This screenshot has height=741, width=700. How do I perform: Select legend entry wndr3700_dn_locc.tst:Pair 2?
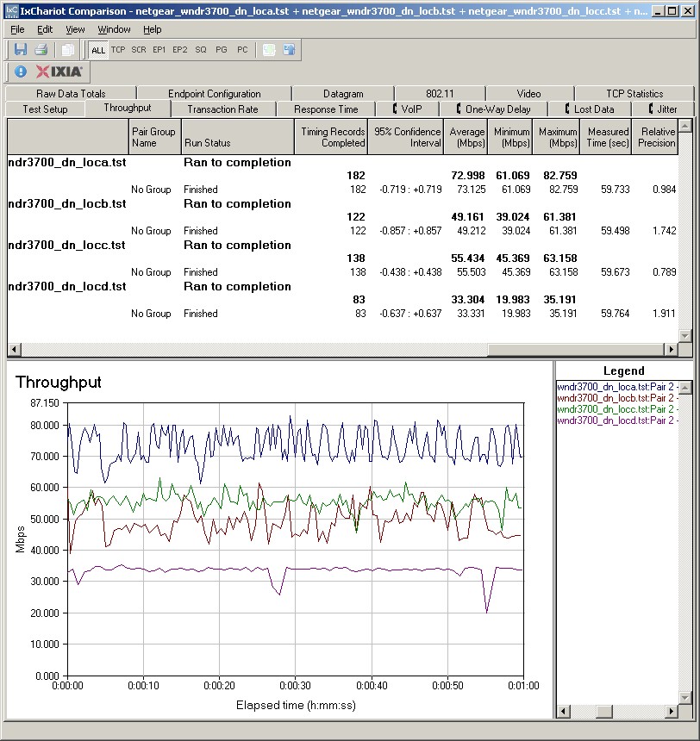(617, 409)
